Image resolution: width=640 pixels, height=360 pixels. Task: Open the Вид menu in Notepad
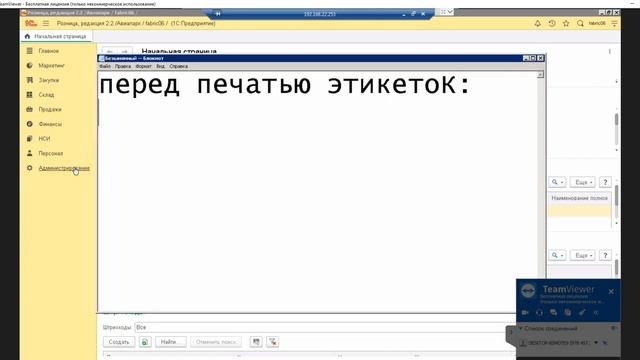[x=160, y=66]
